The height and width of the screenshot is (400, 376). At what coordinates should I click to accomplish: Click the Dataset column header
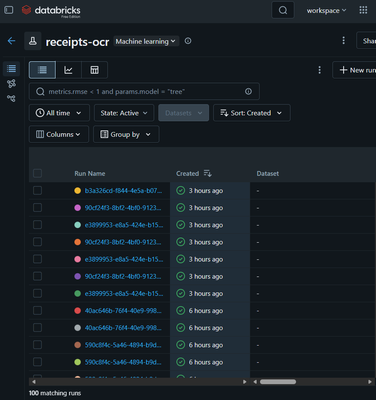(x=268, y=173)
